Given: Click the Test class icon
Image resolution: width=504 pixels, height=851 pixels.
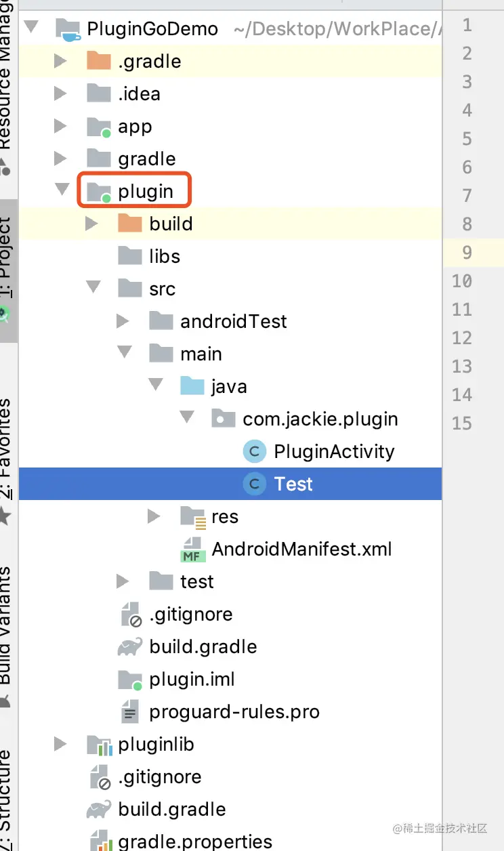Looking at the screenshot, I should [x=255, y=484].
